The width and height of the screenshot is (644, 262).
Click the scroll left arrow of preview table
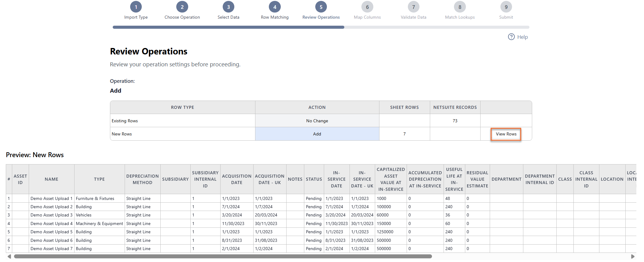point(9,256)
